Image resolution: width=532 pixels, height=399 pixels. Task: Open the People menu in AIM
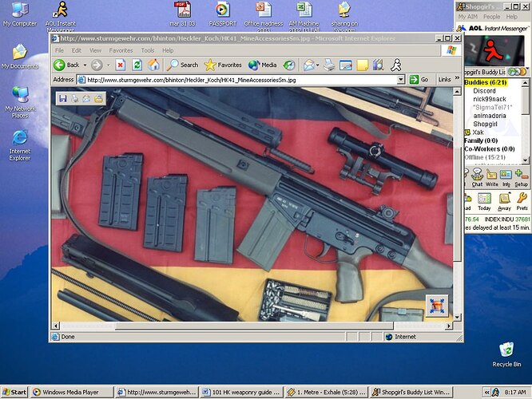coord(491,16)
